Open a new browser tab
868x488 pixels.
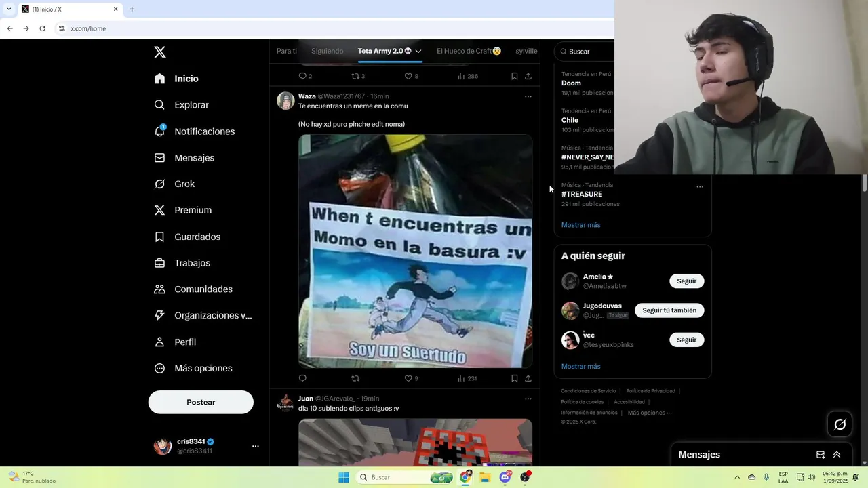coord(132,9)
